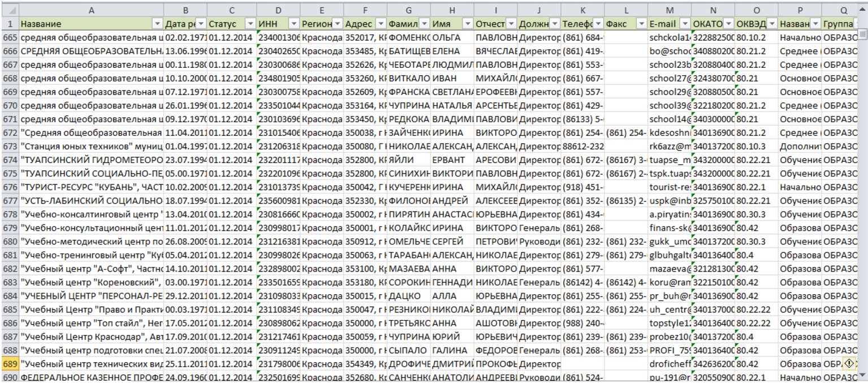Select column G header
Image resolution: width=868 pixels, height=383 pixels.
click(x=408, y=11)
